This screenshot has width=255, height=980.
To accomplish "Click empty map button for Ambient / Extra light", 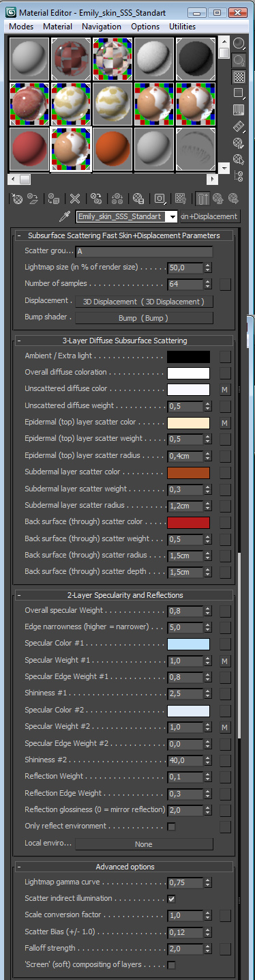I will (225, 357).
